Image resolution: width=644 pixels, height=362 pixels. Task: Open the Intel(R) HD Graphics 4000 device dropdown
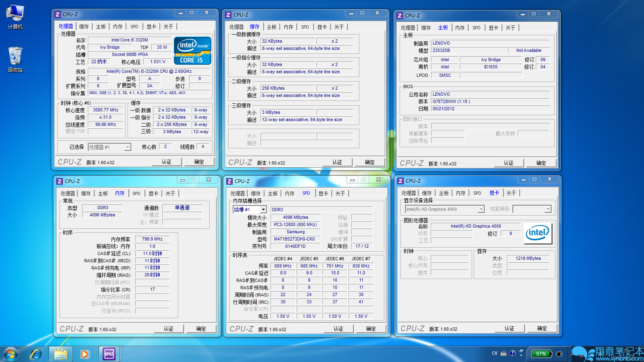tap(444, 209)
